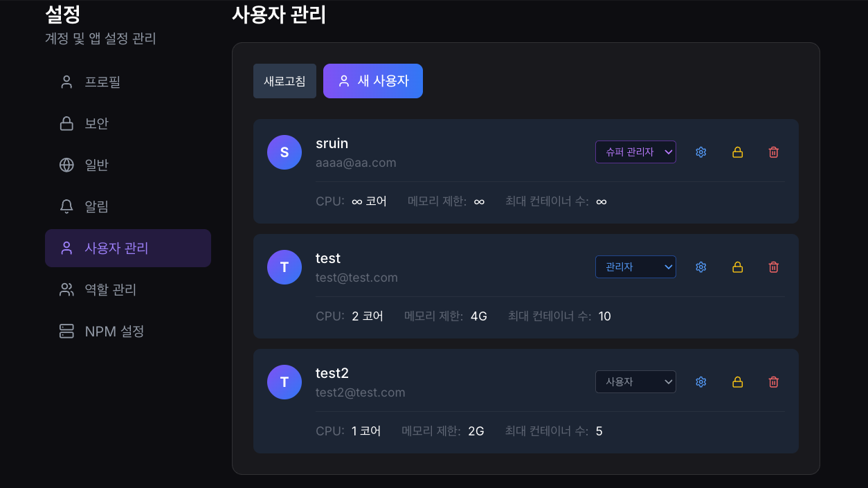Create a user with the 새 사용자 button
Viewport: 868px width, 488px height.
372,80
